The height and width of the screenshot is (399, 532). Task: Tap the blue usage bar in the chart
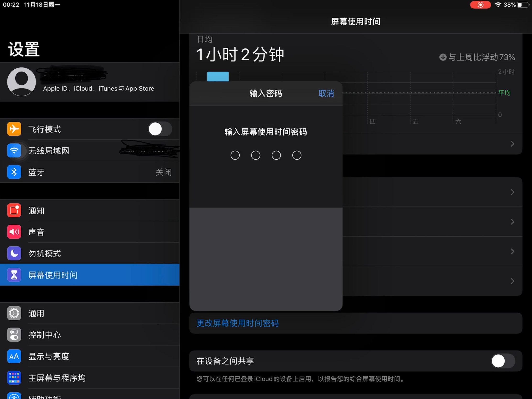218,77
